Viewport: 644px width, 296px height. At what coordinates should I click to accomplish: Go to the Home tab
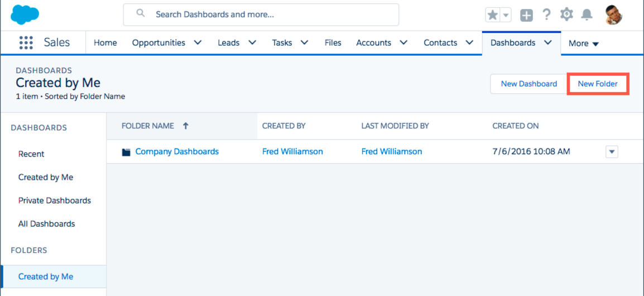(x=105, y=42)
